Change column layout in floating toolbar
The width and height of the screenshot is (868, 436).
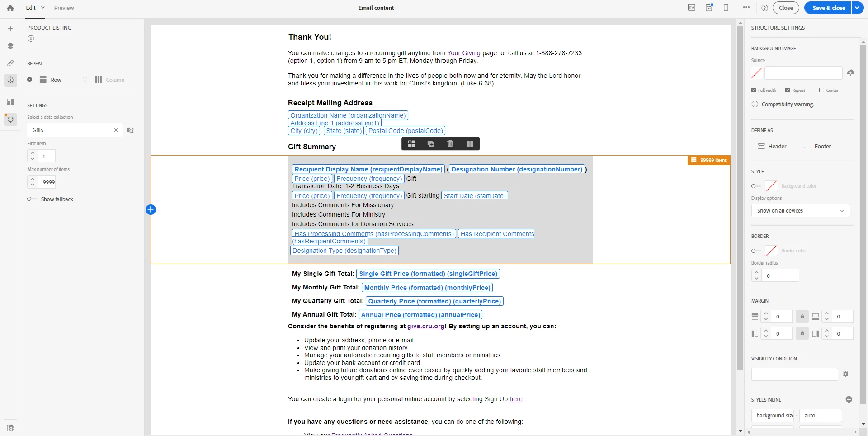[x=470, y=144]
